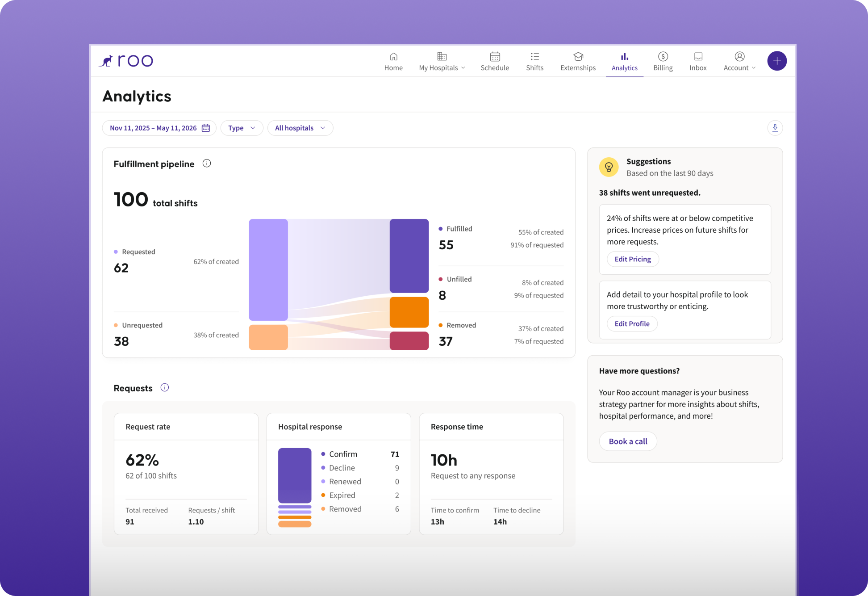Click '91% of requested' text

[x=537, y=245]
